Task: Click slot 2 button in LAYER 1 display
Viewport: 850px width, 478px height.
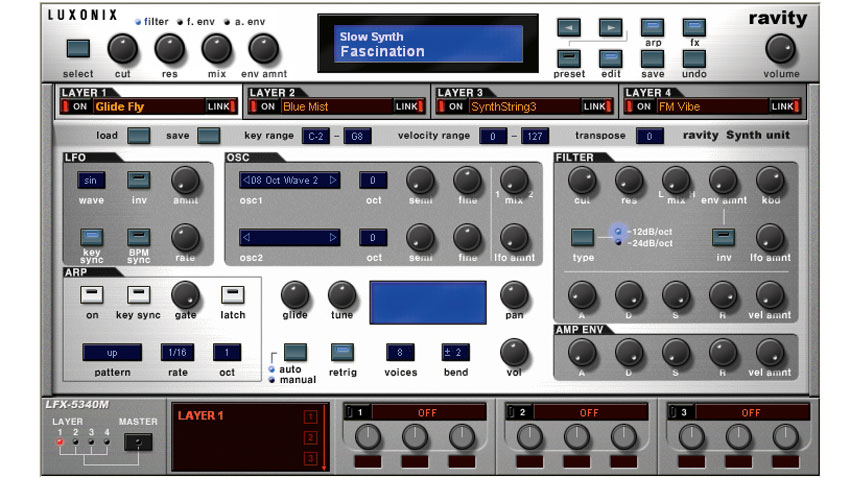Action: (311, 437)
